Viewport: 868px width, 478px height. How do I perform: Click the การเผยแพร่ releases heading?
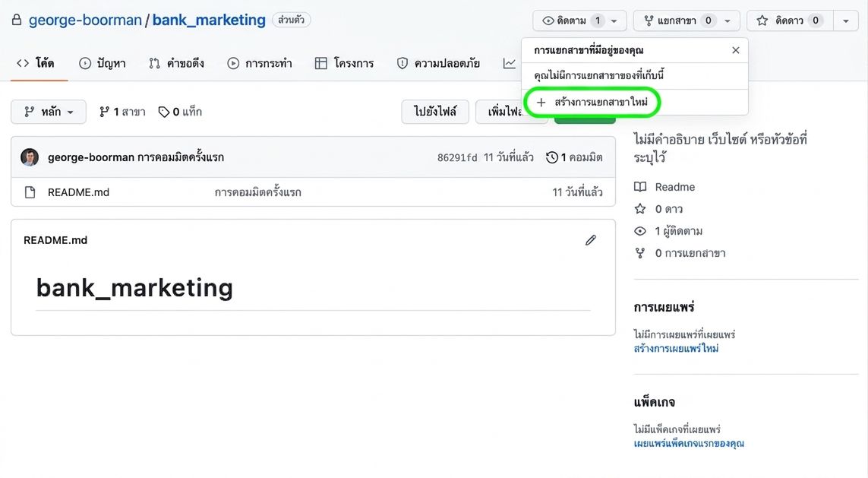click(x=664, y=307)
